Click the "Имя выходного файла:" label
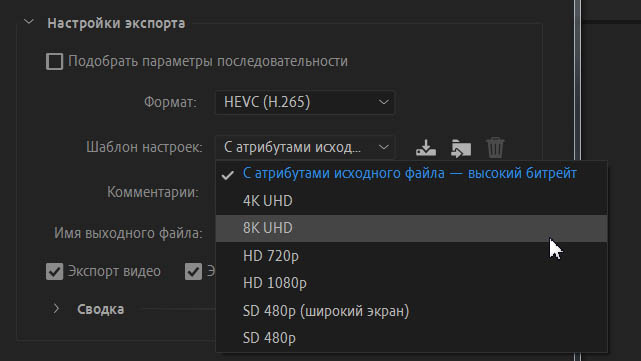The height and width of the screenshot is (361, 641). tap(128, 233)
